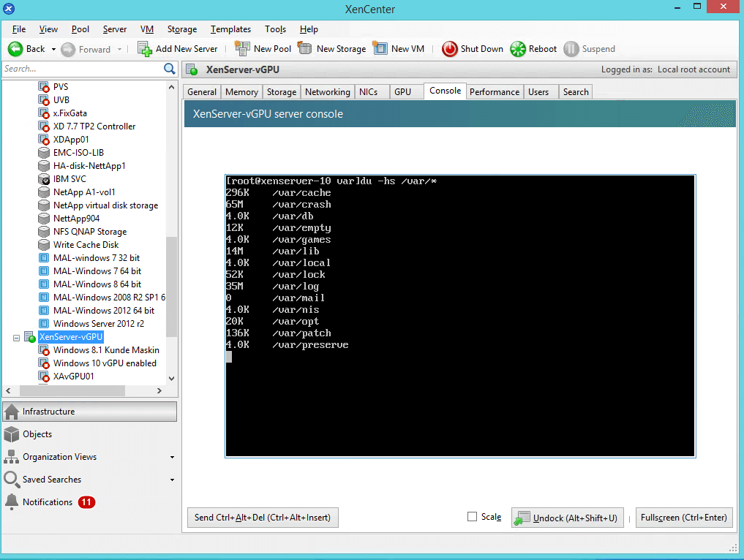Click the server icon in the XenServer-vGPU header

[192, 69]
